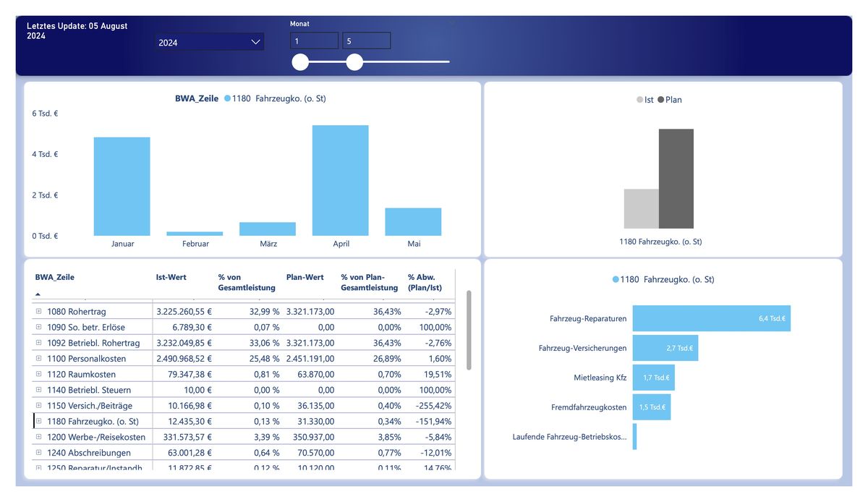Click the Plan-Wert cell 350.937,00
Screen dimensions: 868x502
coord(314,437)
